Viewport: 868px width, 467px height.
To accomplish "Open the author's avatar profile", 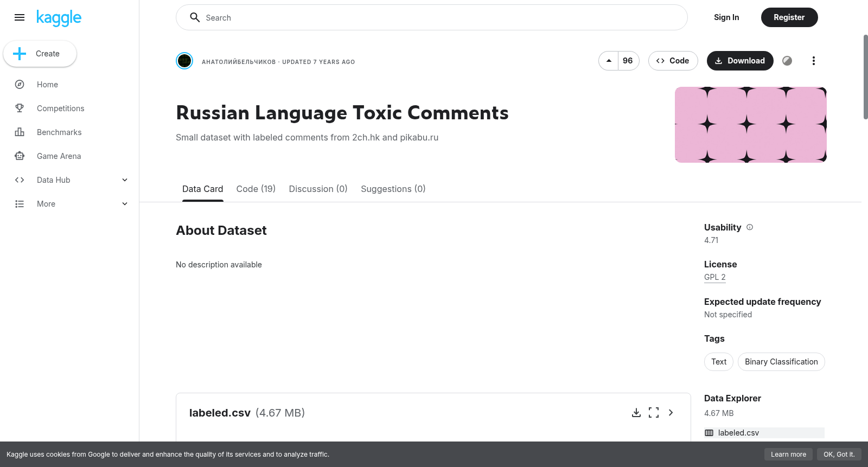I will tap(184, 61).
